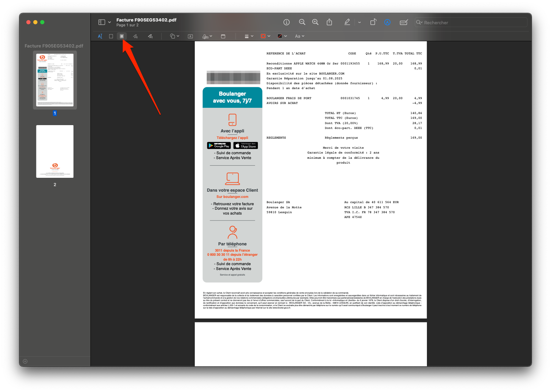
Task: Open the Signature tool
Action: click(205, 36)
